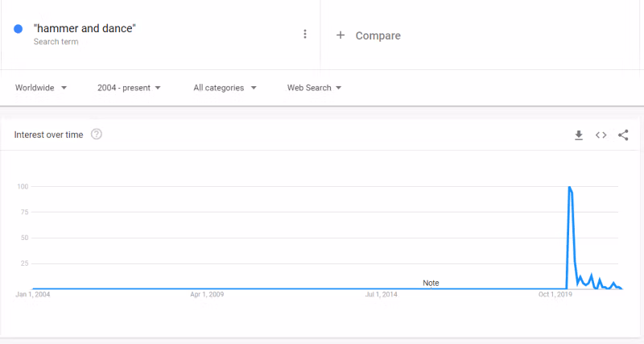Image resolution: width=644 pixels, height=344 pixels.
Task: Open the 2004 - present time range dropdown
Action: [x=129, y=88]
